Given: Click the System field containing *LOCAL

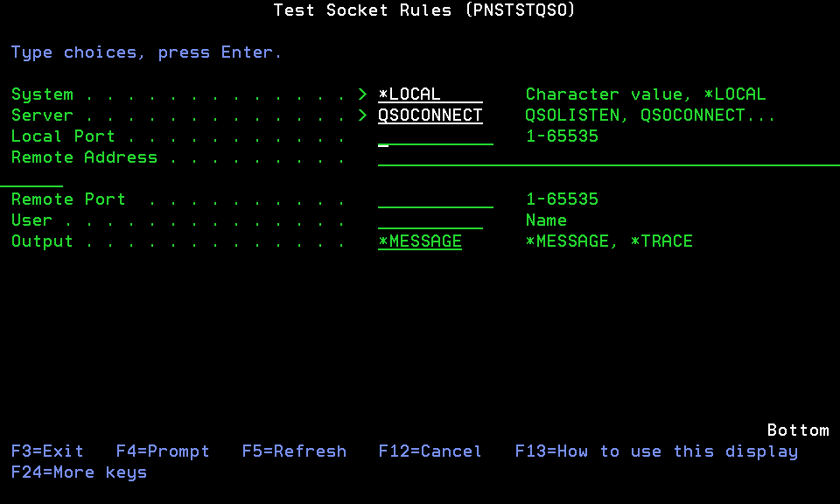Looking at the screenshot, I should (430, 94).
